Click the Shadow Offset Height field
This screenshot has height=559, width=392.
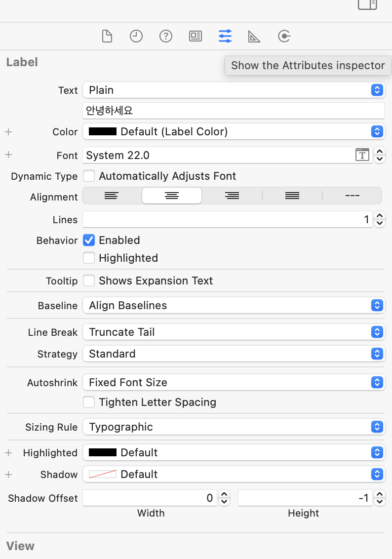click(x=305, y=498)
